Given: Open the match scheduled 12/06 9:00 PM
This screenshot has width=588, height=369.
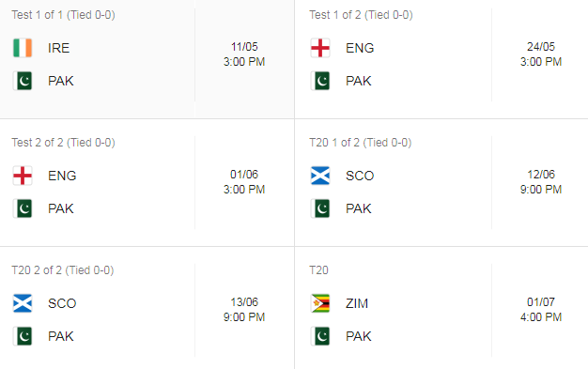Looking at the screenshot, I should pos(541,182).
